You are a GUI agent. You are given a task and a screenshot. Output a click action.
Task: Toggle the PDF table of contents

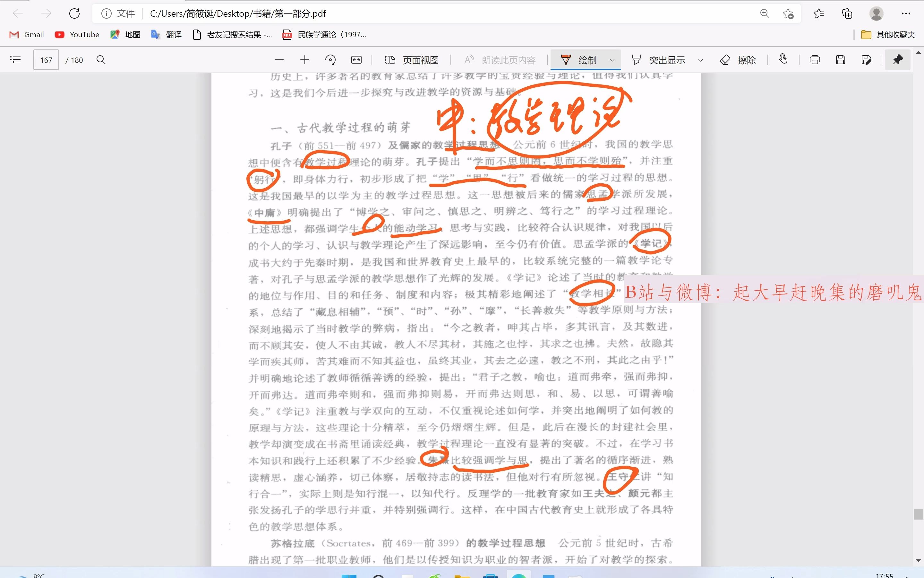click(16, 60)
